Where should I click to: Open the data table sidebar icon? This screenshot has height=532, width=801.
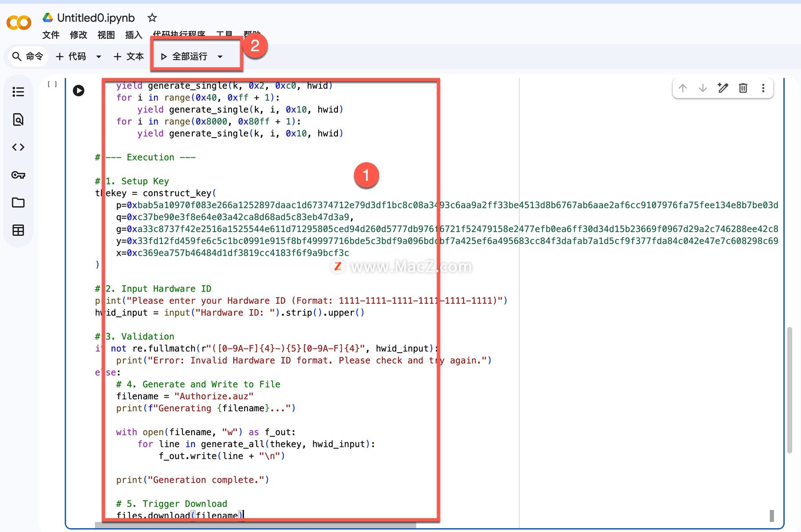18,230
